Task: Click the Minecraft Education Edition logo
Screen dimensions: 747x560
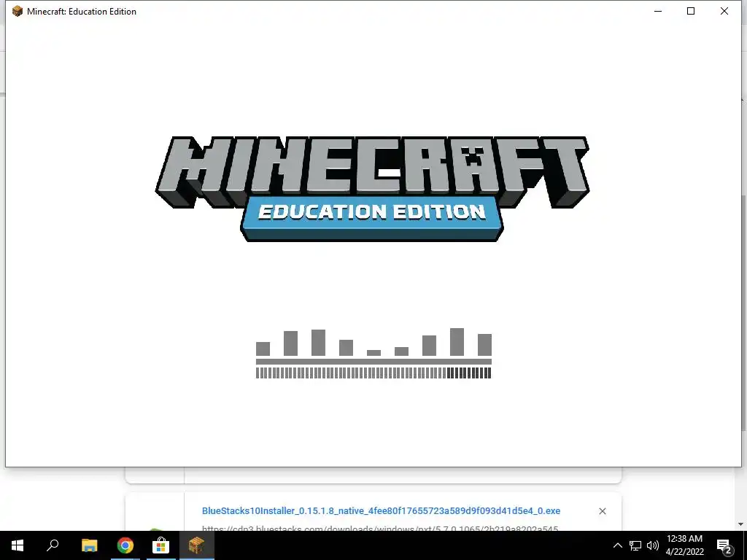Action: coord(373,189)
